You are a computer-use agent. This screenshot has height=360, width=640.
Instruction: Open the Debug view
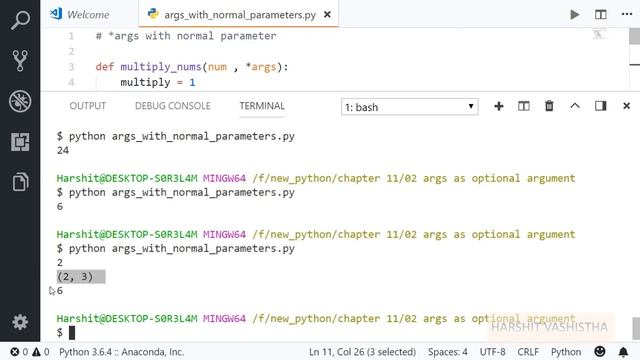pos(20,101)
